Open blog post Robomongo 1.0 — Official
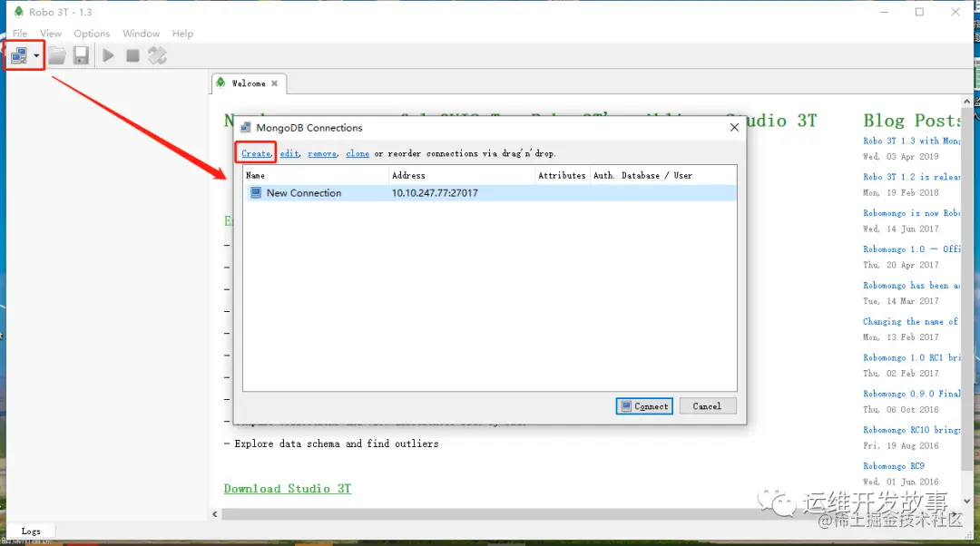980x546 pixels. coord(911,249)
